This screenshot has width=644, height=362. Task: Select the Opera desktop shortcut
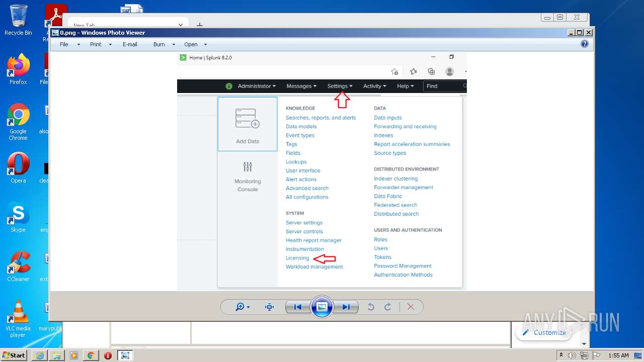18,168
